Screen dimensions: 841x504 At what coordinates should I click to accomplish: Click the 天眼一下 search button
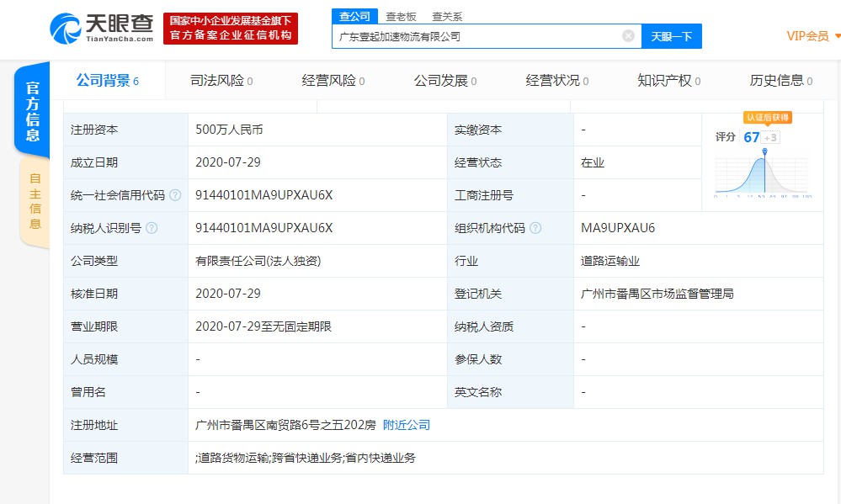point(672,36)
